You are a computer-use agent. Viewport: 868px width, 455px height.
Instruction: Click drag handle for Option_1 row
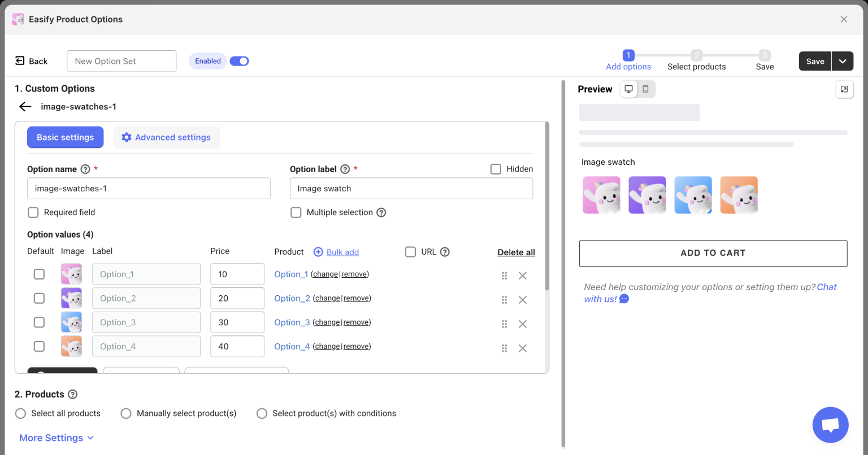click(504, 275)
